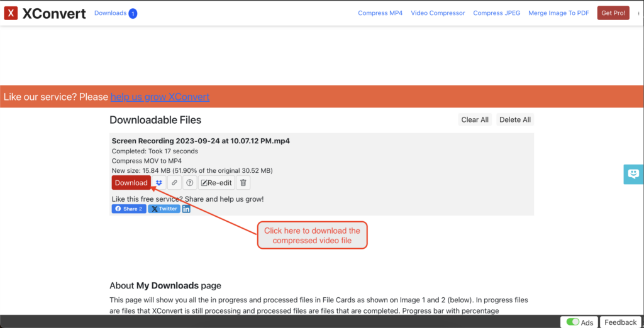Select the Screen Recording file name
The width and height of the screenshot is (644, 328).
[201, 141]
